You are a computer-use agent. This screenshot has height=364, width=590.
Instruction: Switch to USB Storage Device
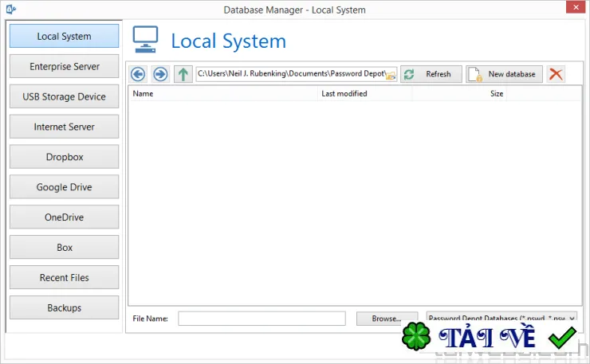[x=65, y=96]
